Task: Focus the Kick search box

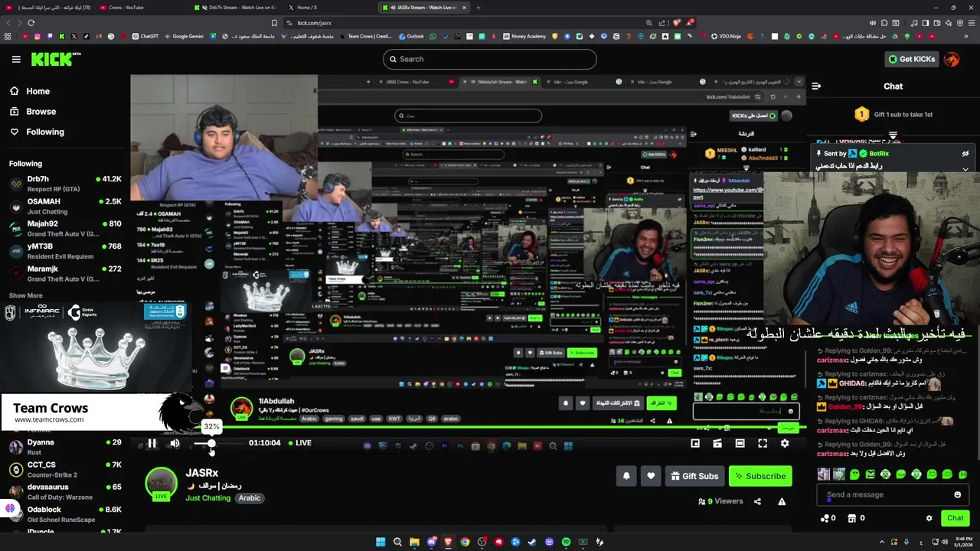Action: [x=490, y=59]
